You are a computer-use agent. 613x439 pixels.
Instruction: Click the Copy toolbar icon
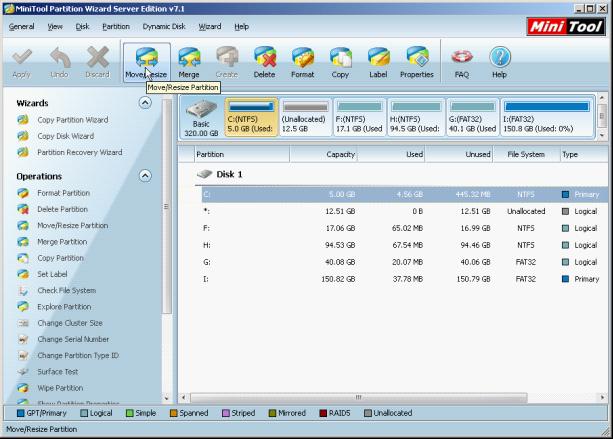[x=341, y=63]
